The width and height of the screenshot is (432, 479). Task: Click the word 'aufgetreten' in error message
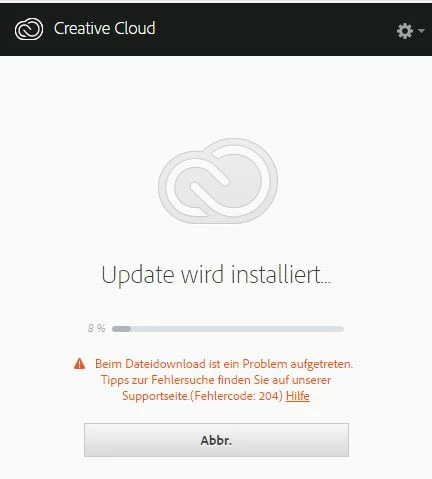321,364
